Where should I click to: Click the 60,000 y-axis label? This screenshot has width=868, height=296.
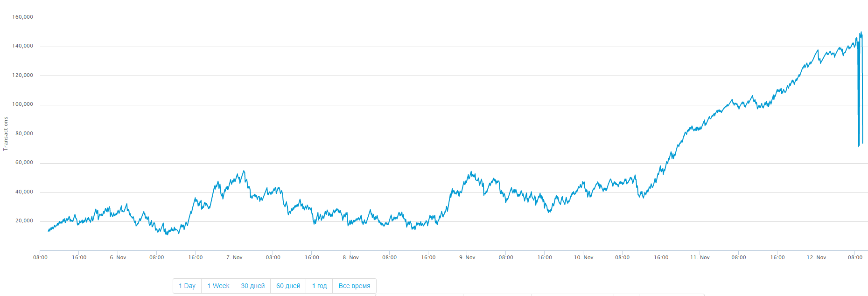click(x=24, y=163)
